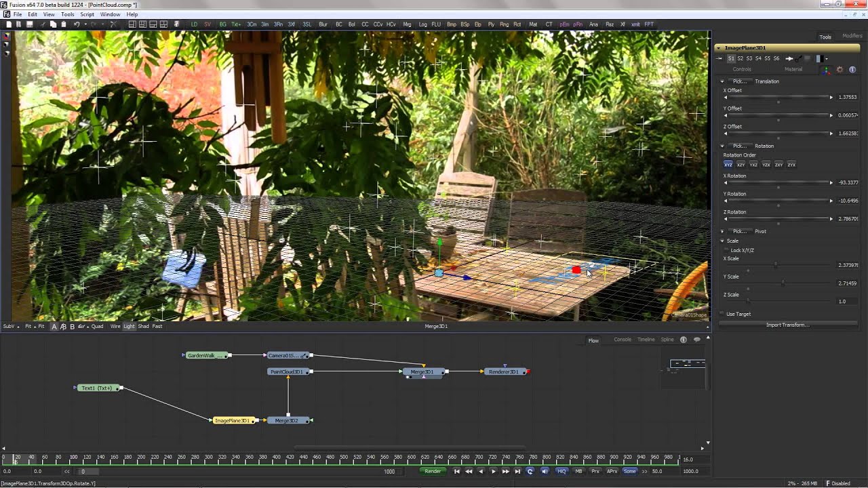Select ZYX rotation order

pyautogui.click(x=791, y=165)
